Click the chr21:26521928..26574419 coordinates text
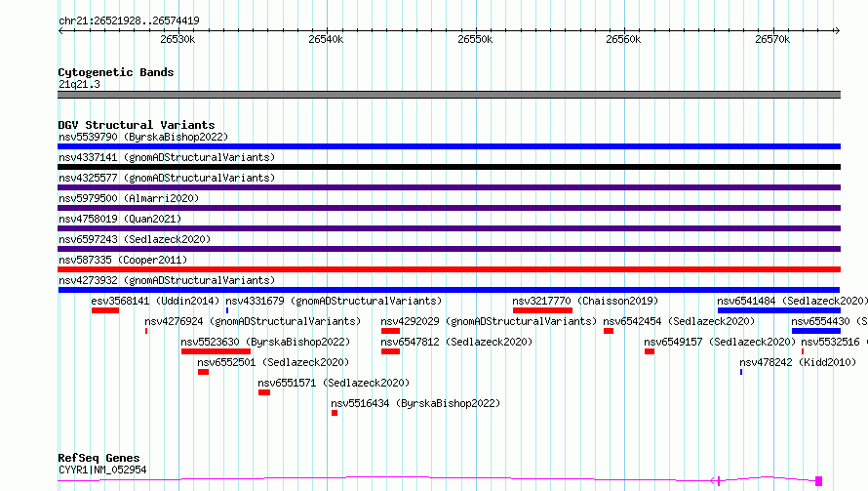868x491 pixels. tap(129, 20)
